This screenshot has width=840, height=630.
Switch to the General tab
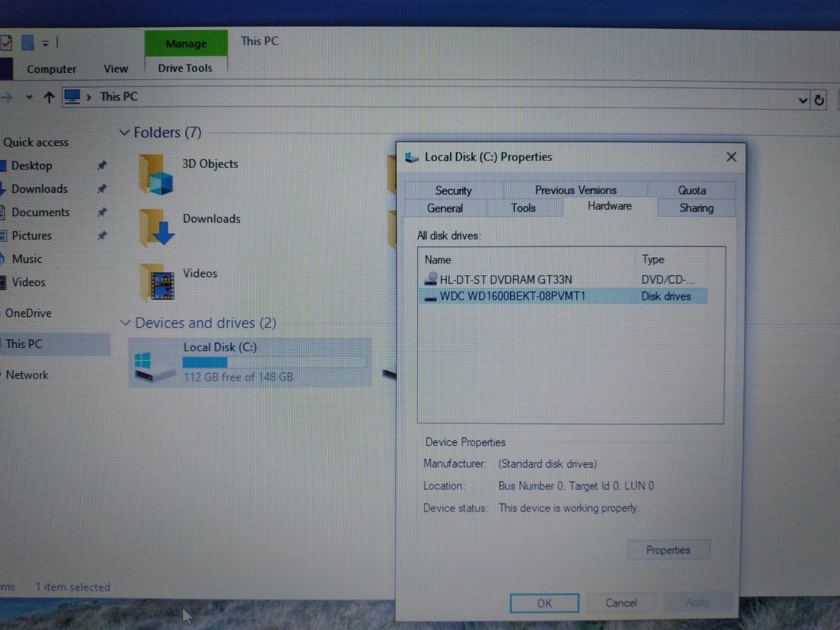pos(445,208)
